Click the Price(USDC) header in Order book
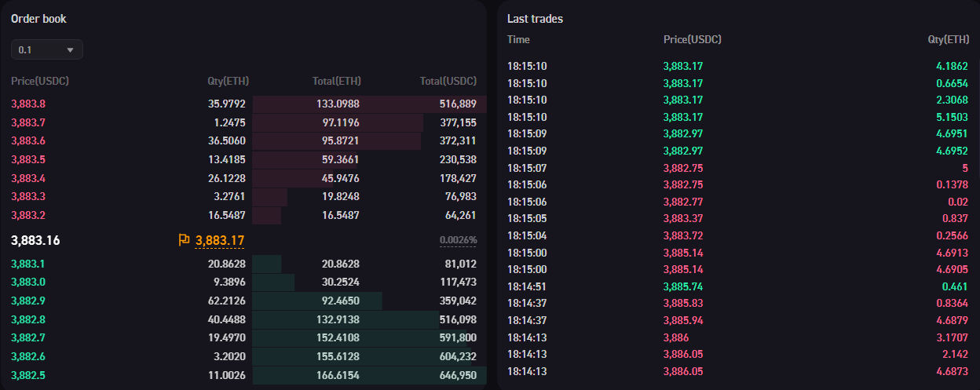 pyautogui.click(x=40, y=81)
